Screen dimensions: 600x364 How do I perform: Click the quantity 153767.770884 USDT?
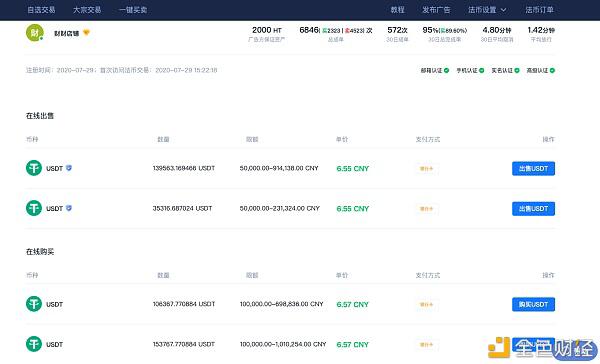(x=184, y=344)
